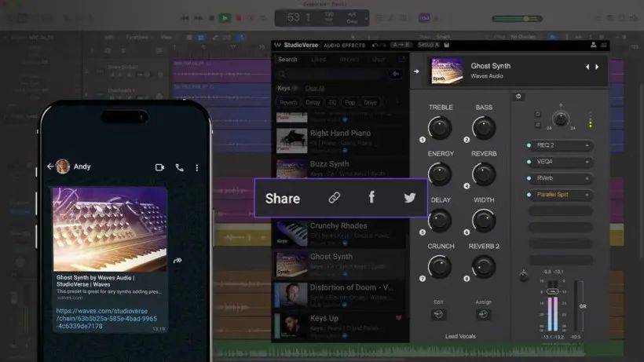
Task: Share the preset on Facebook
Action: point(371,197)
